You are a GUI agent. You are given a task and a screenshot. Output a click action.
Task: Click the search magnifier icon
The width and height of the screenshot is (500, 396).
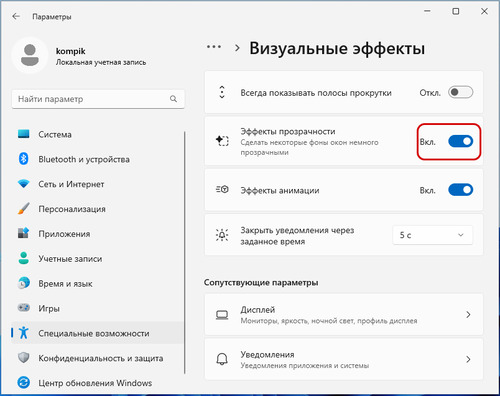tap(173, 99)
